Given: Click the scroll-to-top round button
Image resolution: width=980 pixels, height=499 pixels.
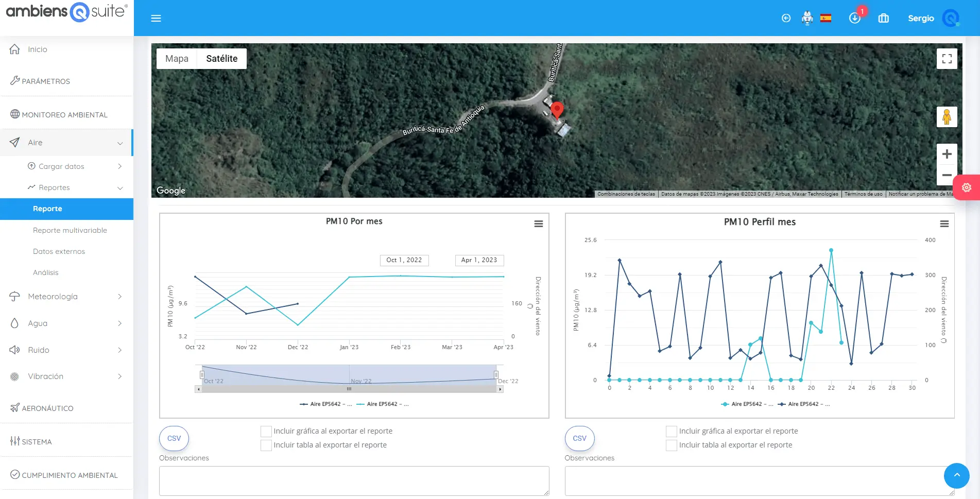Looking at the screenshot, I should [x=956, y=476].
